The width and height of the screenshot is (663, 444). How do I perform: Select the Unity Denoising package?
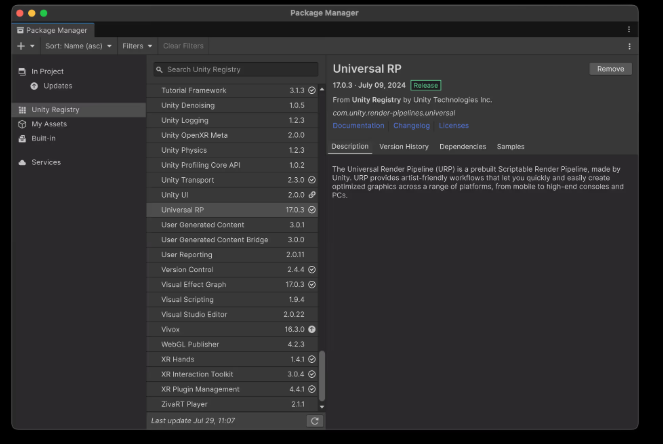233,105
